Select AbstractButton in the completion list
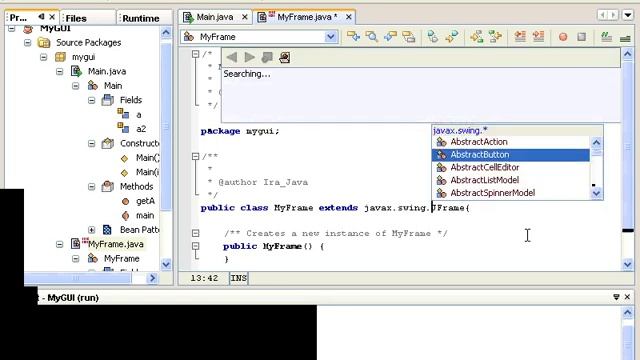This screenshot has height=360, width=640. coord(511,155)
